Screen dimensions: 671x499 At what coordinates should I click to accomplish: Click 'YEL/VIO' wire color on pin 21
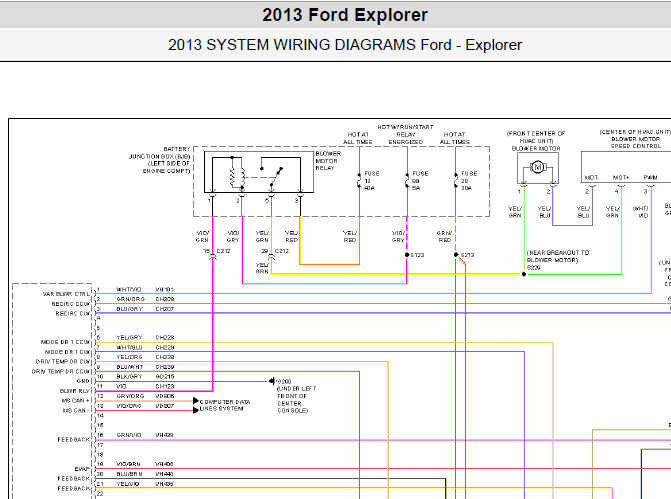(x=128, y=484)
